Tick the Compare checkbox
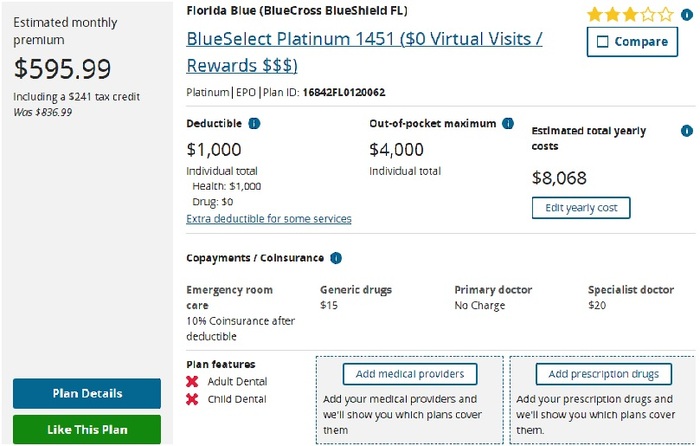The image size is (700, 446). [x=602, y=42]
